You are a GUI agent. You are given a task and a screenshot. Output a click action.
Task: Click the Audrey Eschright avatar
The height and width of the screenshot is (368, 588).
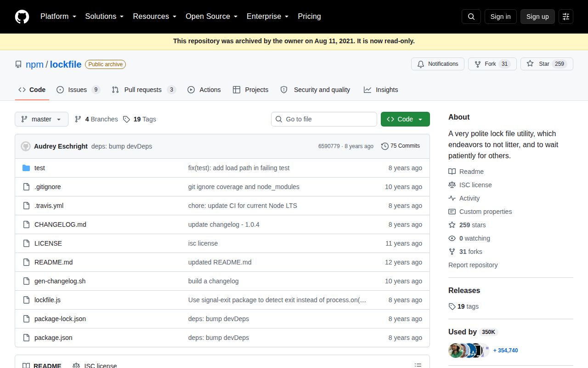pos(26,146)
